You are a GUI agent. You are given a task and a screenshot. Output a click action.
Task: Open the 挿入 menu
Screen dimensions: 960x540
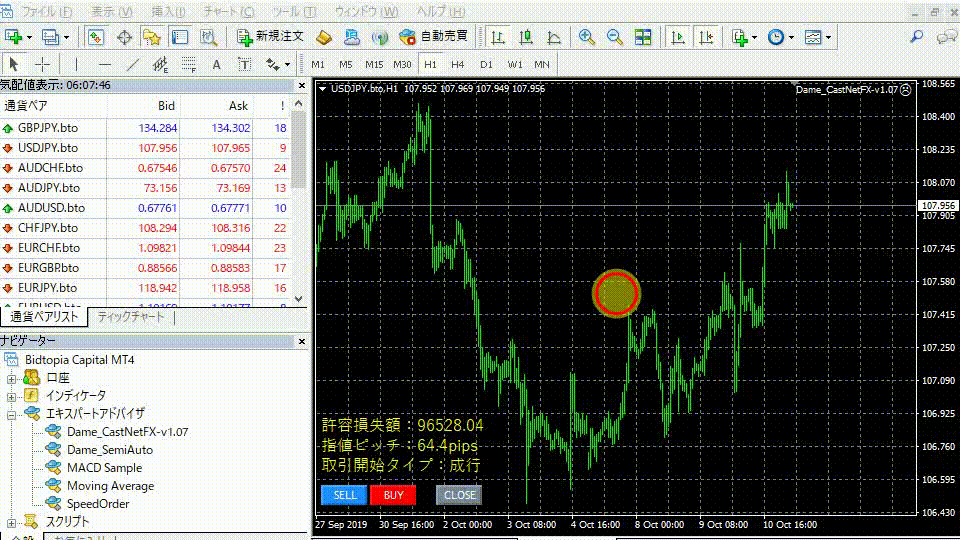point(168,11)
